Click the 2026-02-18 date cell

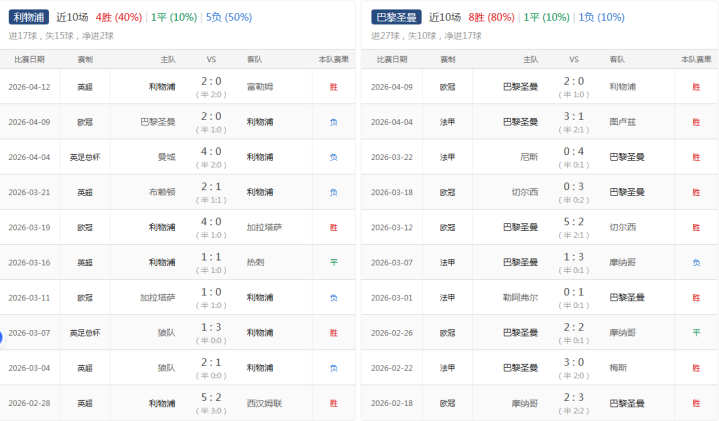pos(392,403)
